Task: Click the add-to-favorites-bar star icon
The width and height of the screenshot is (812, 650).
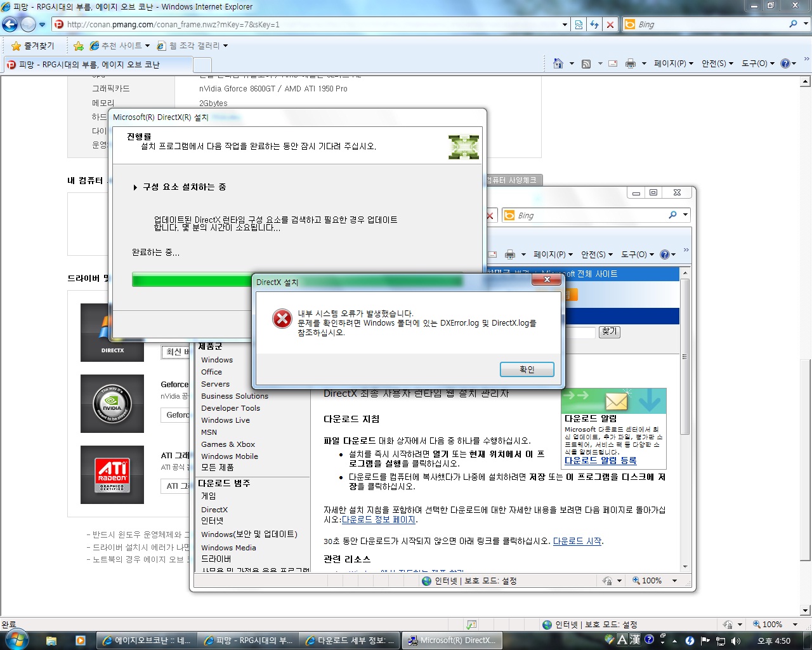Action: [79, 46]
